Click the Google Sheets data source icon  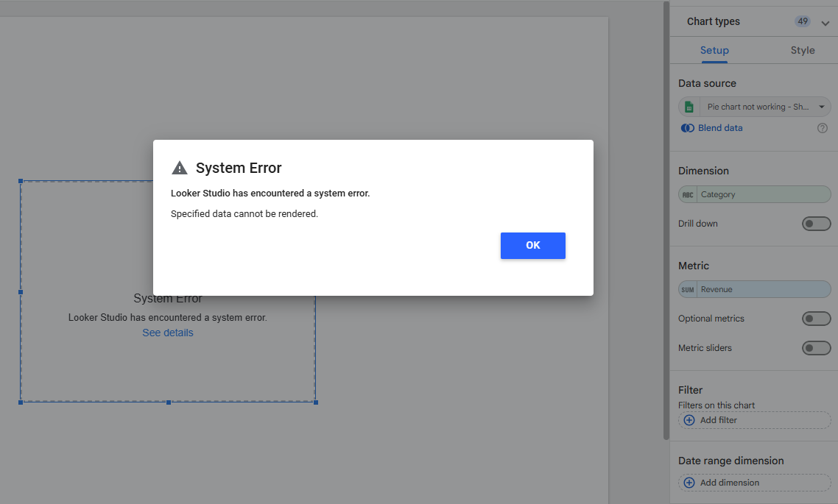click(x=689, y=106)
